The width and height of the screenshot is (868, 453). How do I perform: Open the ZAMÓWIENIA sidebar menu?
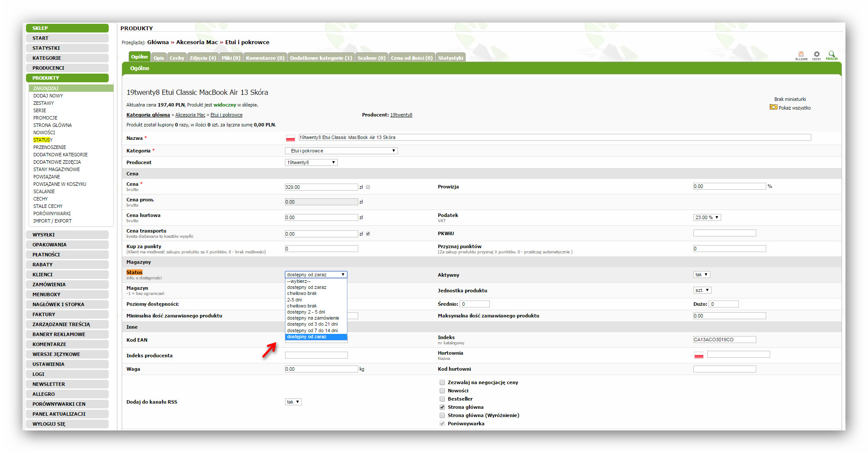coord(67,285)
